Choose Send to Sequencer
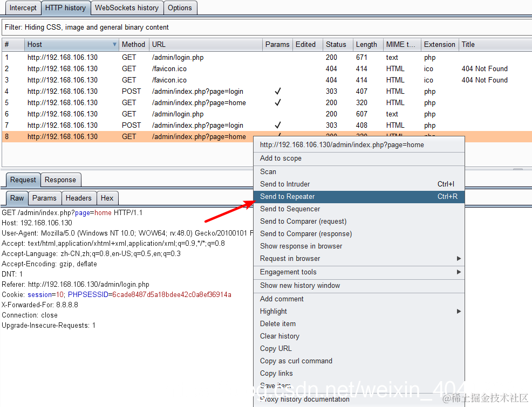This screenshot has height=407, width=532. [x=359, y=209]
